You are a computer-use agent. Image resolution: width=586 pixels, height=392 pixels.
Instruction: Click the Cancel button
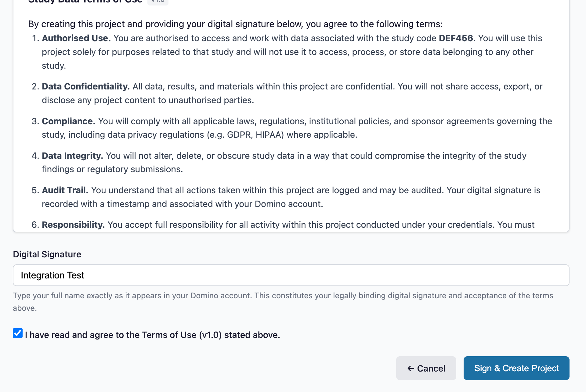(x=426, y=368)
